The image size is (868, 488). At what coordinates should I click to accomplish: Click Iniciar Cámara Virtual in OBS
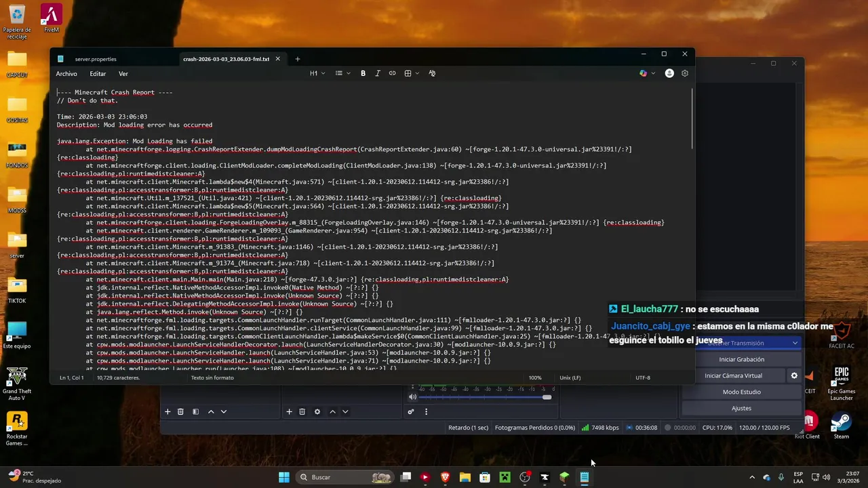[734, 375]
